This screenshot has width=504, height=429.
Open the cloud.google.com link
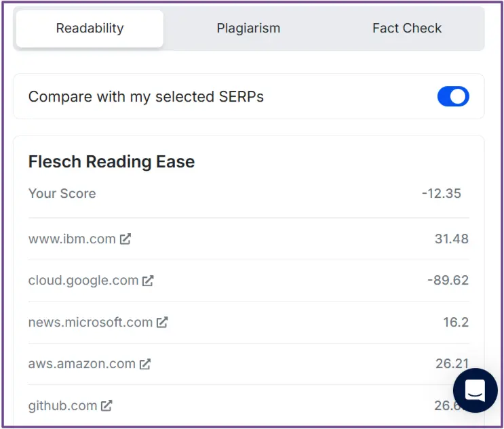click(83, 281)
